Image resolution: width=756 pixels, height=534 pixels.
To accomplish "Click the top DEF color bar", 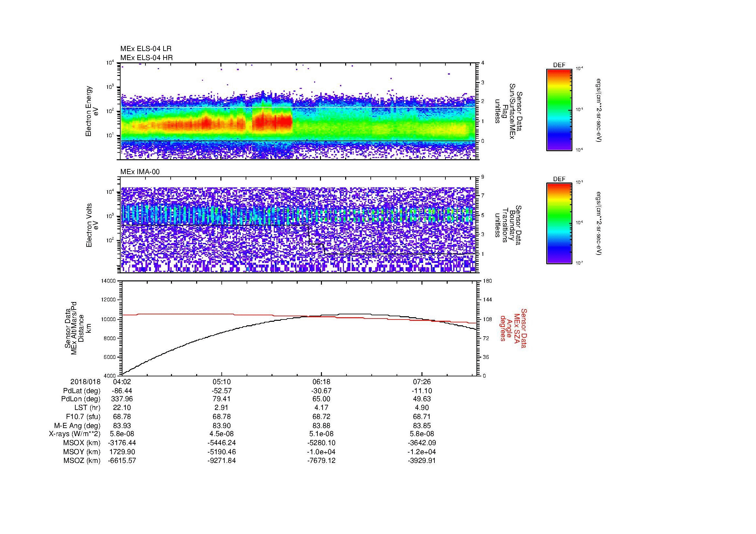I will [x=559, y=110].
